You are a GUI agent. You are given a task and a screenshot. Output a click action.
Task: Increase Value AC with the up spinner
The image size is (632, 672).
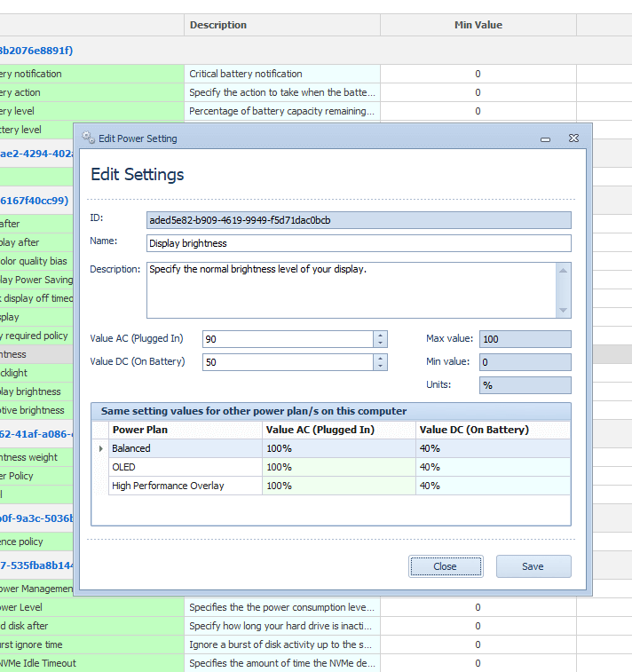(x=380, y=336)
